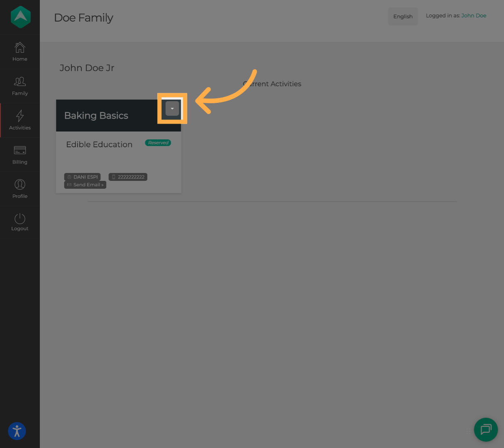Select the Activities lightning bolt icon

[x=20, y=116]
